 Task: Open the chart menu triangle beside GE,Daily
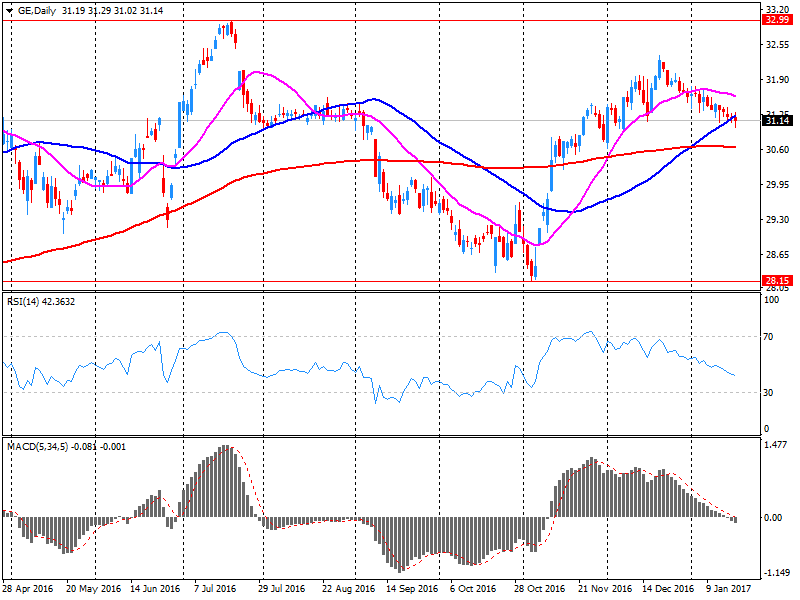tap(9, 11)
